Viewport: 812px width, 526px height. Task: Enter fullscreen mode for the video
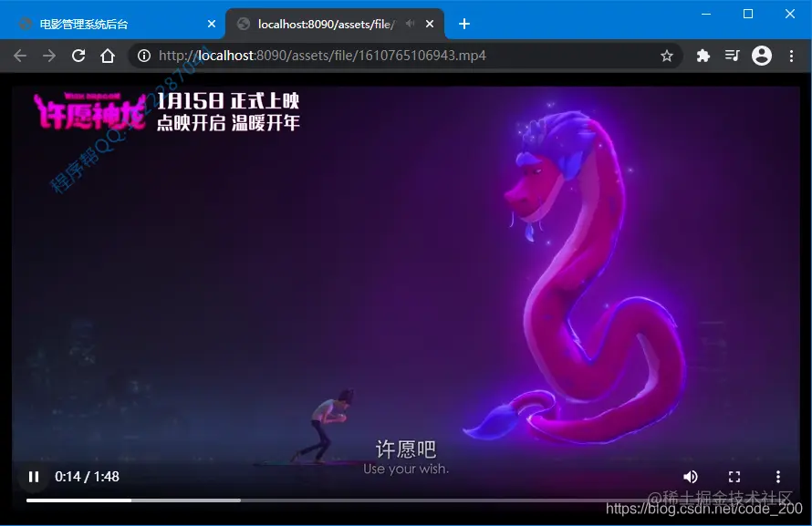[734, 476]
